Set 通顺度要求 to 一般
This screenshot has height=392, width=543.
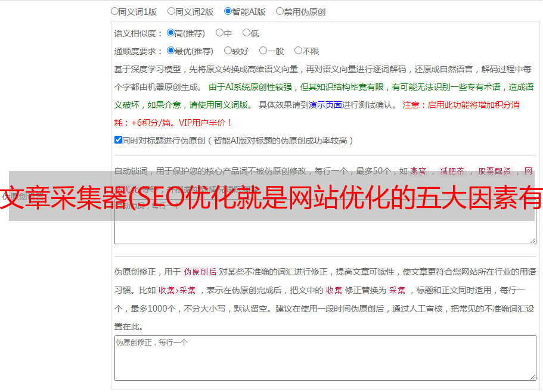coord(263,51)
